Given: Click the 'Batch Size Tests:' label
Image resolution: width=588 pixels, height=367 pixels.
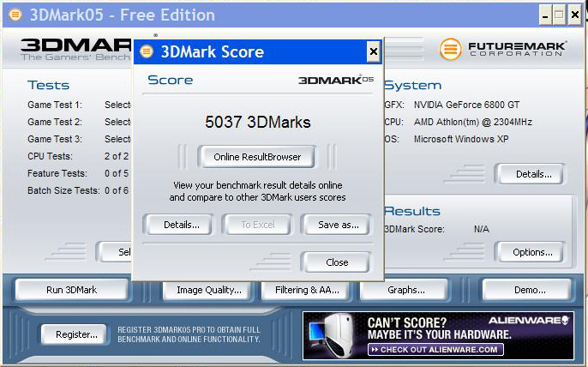Looking at the screenshot, I should [x=63, y=190].
